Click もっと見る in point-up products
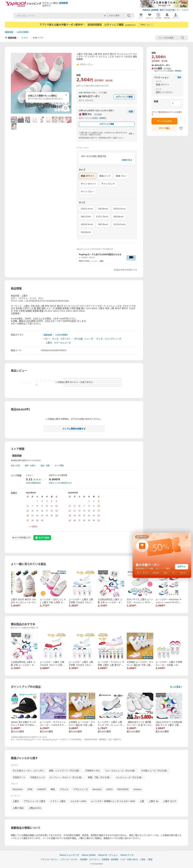Viewport: 193px width, 868px height. [176, 686]
